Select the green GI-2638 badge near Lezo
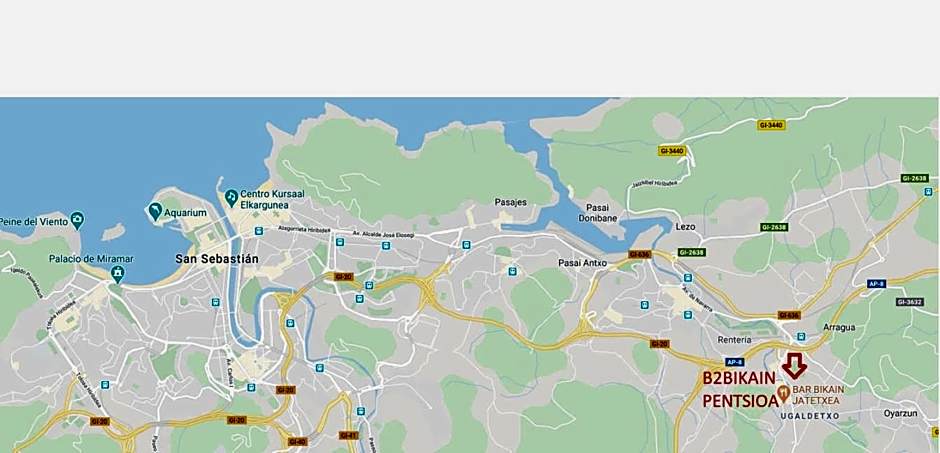The height and width of the screenshot is (453, 940). coord(692,252)
